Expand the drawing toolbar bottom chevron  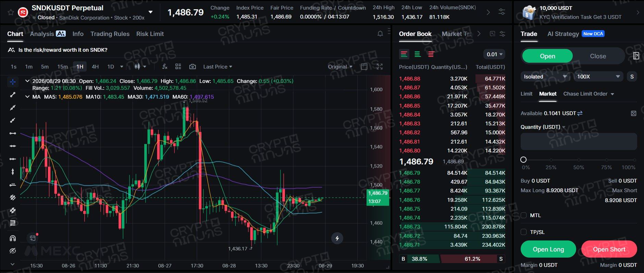(x=13, y=264)
